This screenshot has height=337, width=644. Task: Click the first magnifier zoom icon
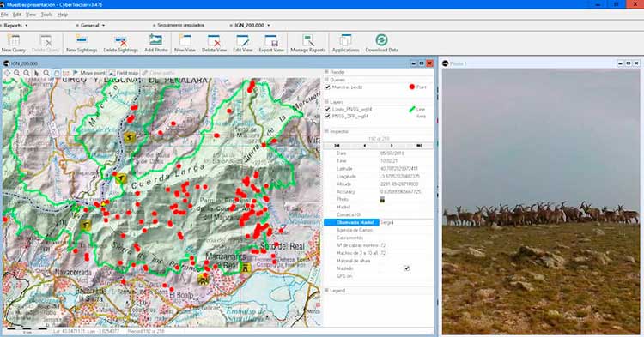point(17,73)
